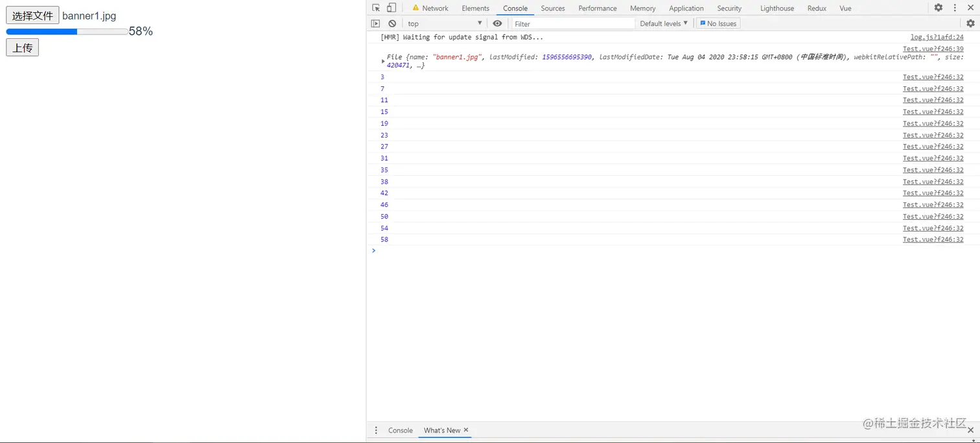Screen dimensions: 980x443
Task: Click the logged value 38 in console
Action: point(384,182)
